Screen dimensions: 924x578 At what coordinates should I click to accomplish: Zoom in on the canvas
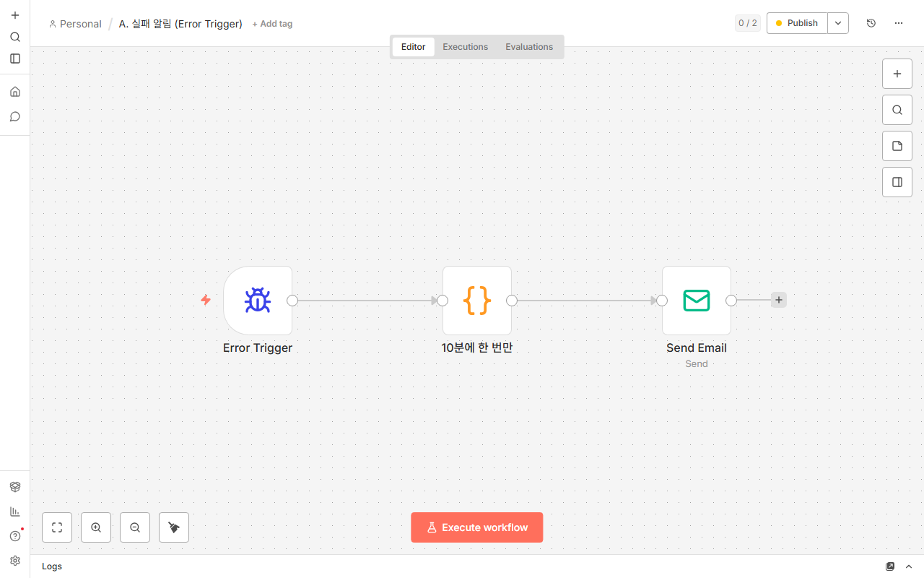(x=96, y=527)
